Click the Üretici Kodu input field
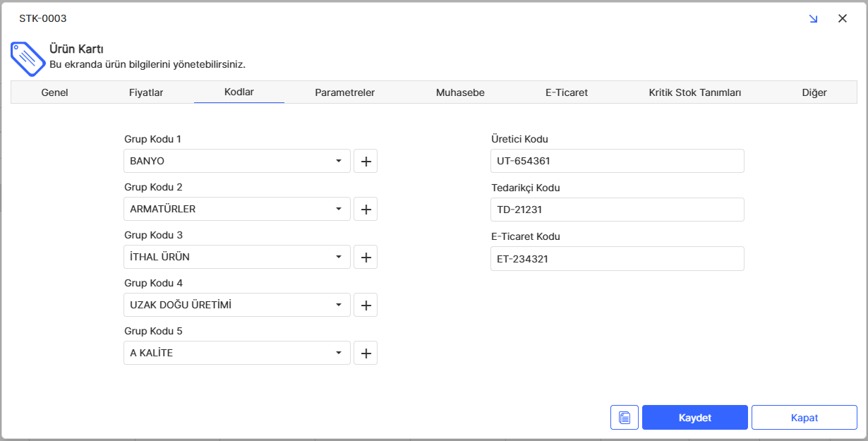 click(x=617, y=161)
